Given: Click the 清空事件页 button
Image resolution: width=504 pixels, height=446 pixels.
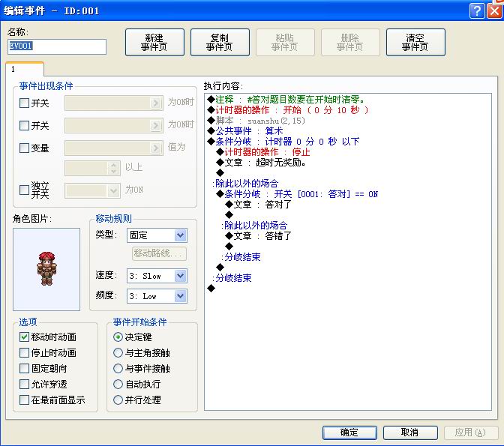Looking at the screenshot, I should pyautogui.click(x=415, y=43).
